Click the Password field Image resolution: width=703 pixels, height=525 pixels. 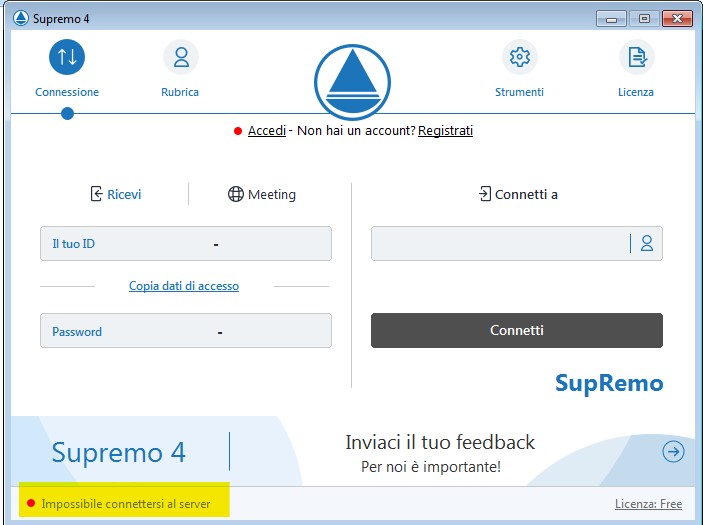(x=186, y=331)
